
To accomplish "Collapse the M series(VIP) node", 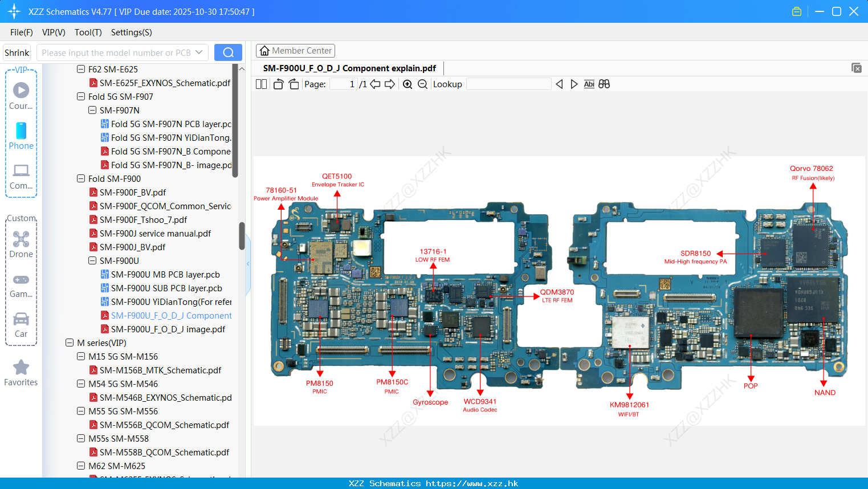I will click(x=69, y=343).
